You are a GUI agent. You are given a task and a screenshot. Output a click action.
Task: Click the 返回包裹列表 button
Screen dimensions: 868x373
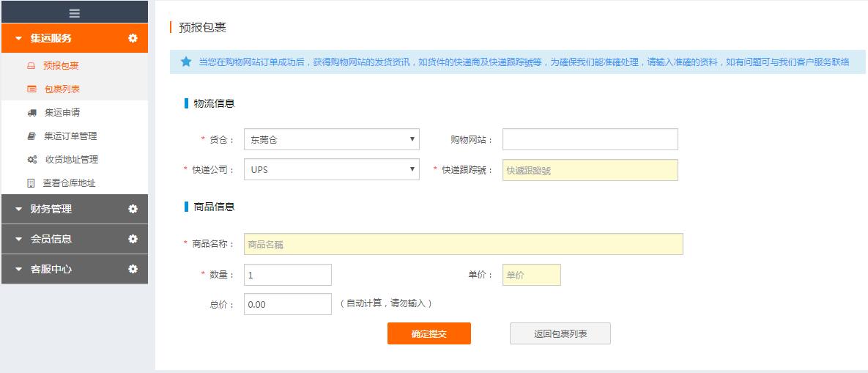pos(560,333)
